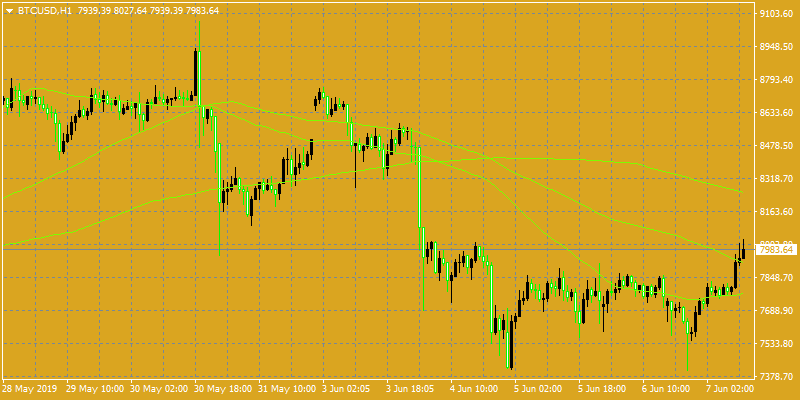Click the 8163.60 price axis label

coord(776,211)
